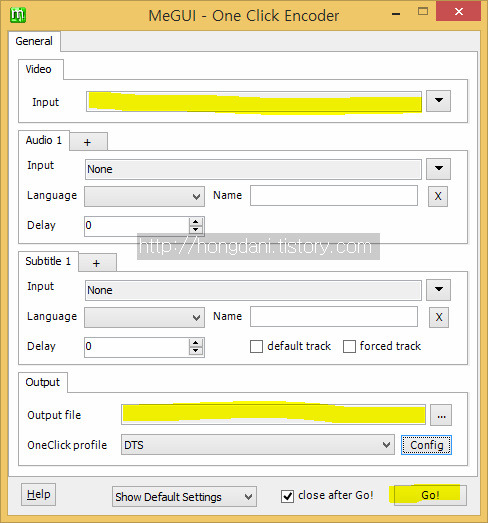Viewport: 488px width, 523px height.
Task: Select the Output tab
Action: click(x=43, y=382)
